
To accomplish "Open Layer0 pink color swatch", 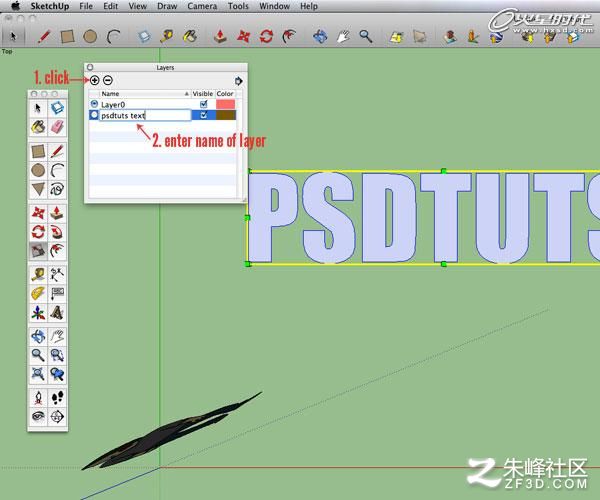I will (225, 104).
